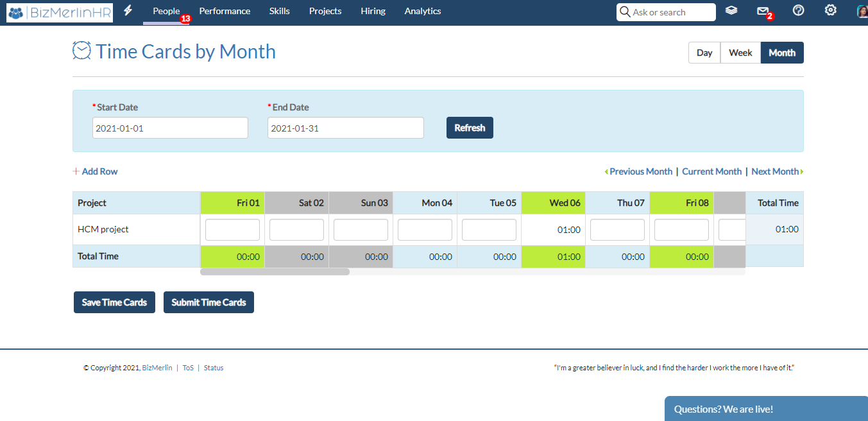The height and width of the screenshot is (421, 868).
Task: Click the plus icon next to Add Row
Action: [x=75, y=171]
